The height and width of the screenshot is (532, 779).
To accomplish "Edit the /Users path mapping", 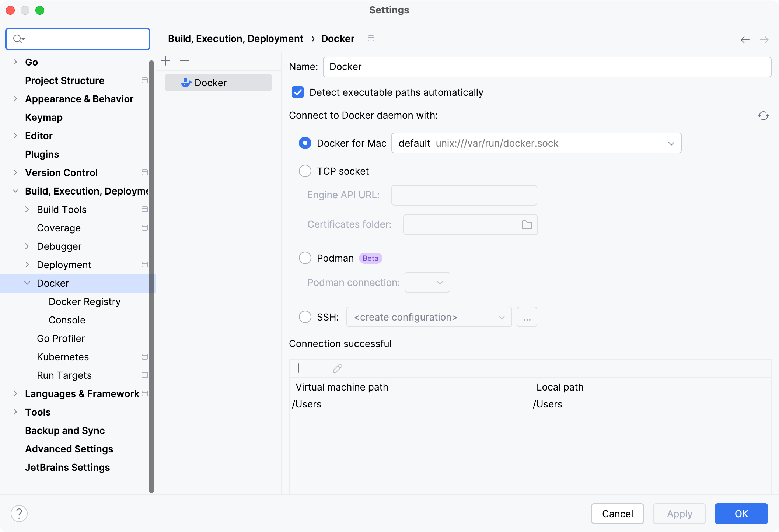I will pos(337,368).
